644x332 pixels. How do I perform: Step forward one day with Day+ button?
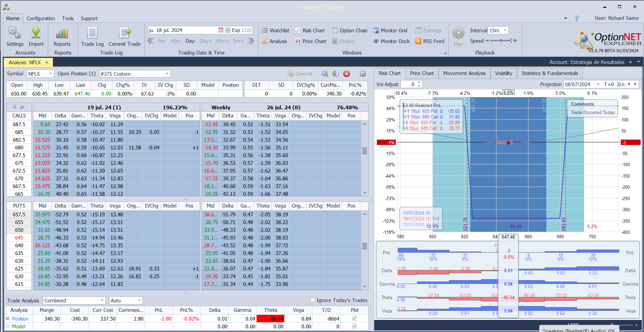(206, 41)
